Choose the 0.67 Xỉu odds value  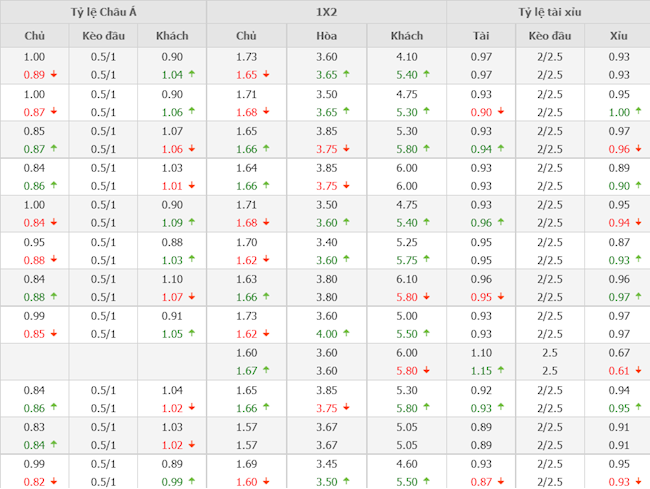pyautogui.click(x=619, y=352)
